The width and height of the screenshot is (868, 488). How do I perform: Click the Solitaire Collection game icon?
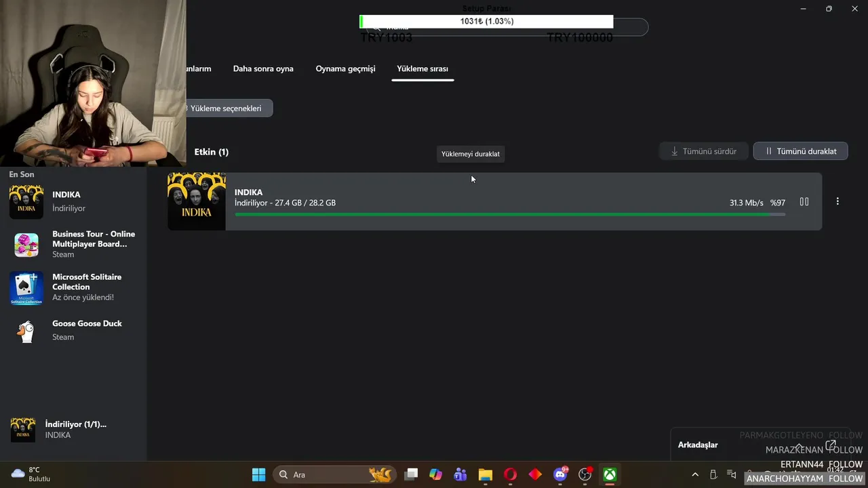[x=26, y=288]
